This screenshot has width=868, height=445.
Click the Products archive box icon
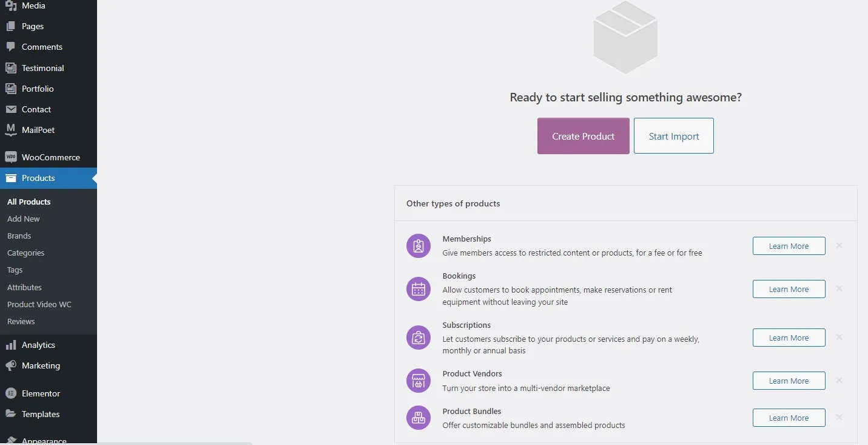[x=11, y=178]
